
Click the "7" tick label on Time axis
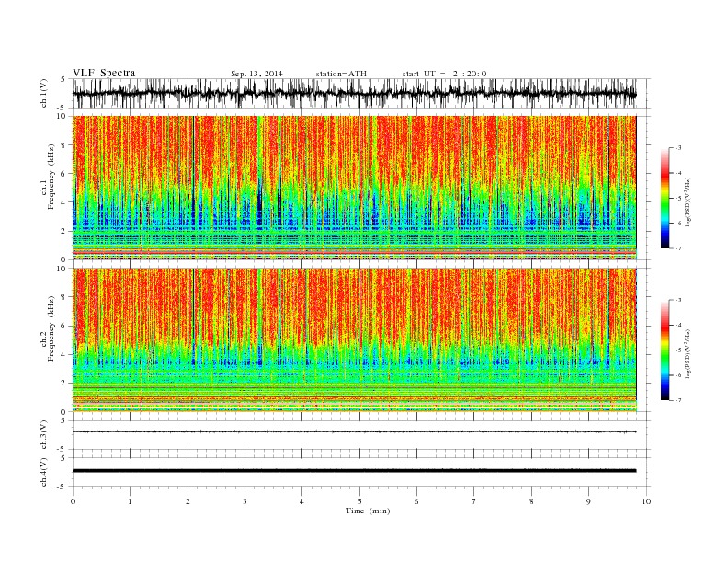tap(474, 501)
